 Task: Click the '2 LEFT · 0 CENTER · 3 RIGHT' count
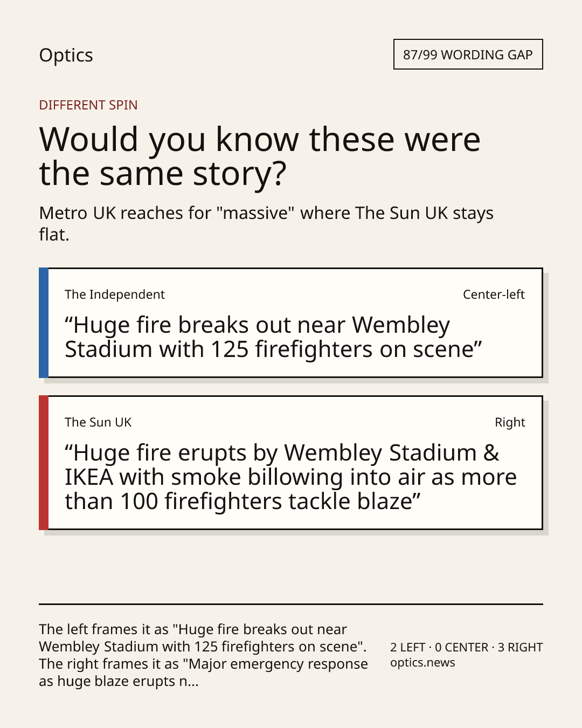click(x=466, y=647)
